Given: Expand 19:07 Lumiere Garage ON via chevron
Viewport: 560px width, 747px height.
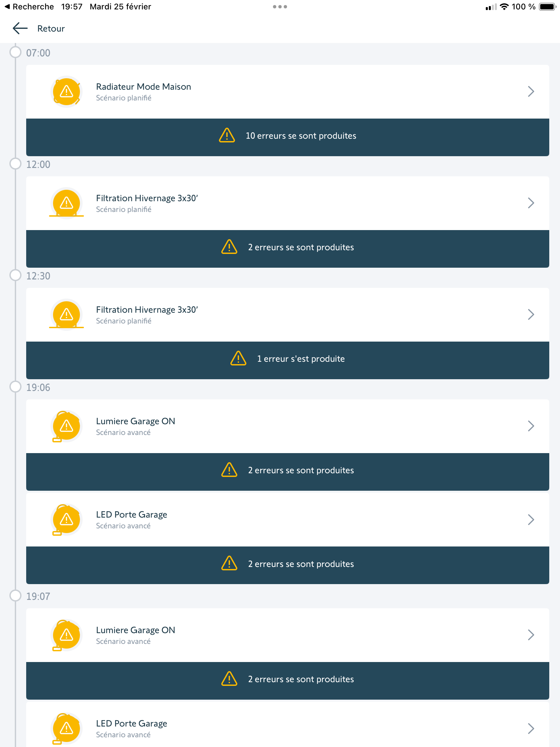Looking at the screenshot, I should coord(531,635).
